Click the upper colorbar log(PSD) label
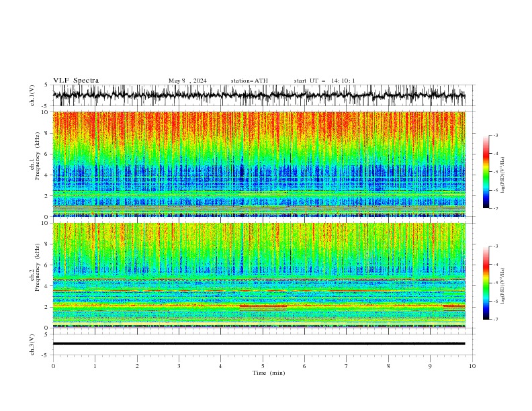 tap(502, 175)
